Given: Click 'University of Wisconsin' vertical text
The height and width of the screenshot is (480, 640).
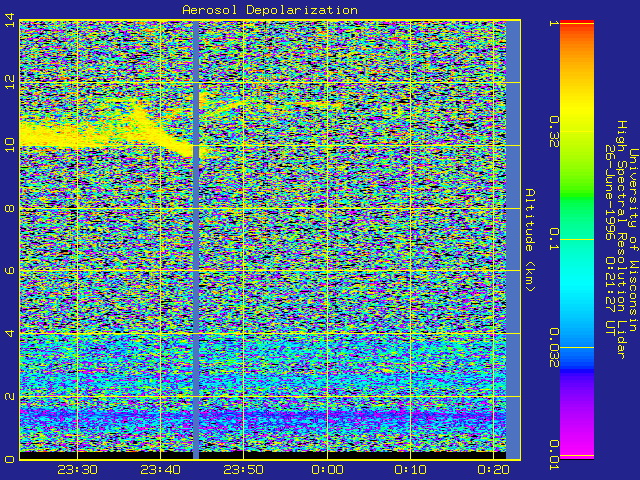Looking at the screenshot, I should 633,240.
